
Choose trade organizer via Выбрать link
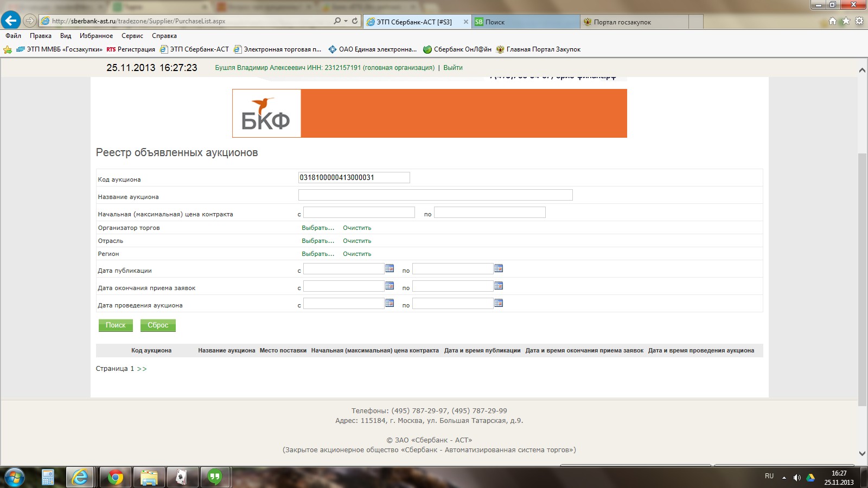tap(318, 228)
